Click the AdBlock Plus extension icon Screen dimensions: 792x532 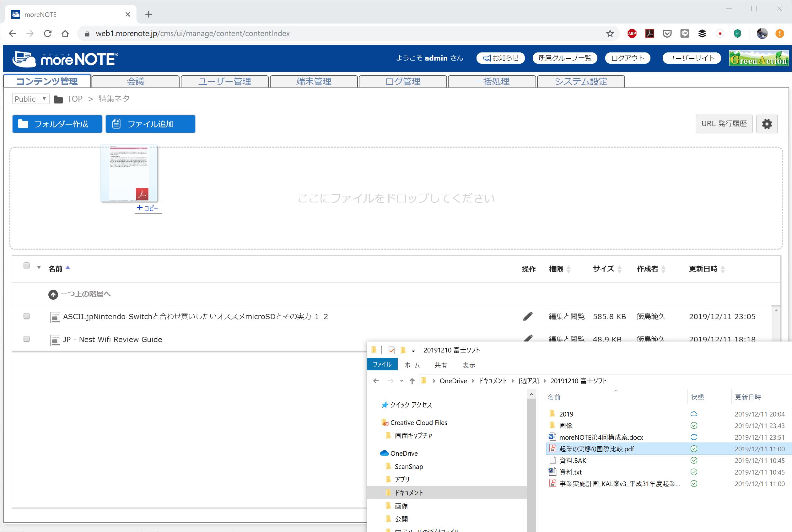pos(632,33)
